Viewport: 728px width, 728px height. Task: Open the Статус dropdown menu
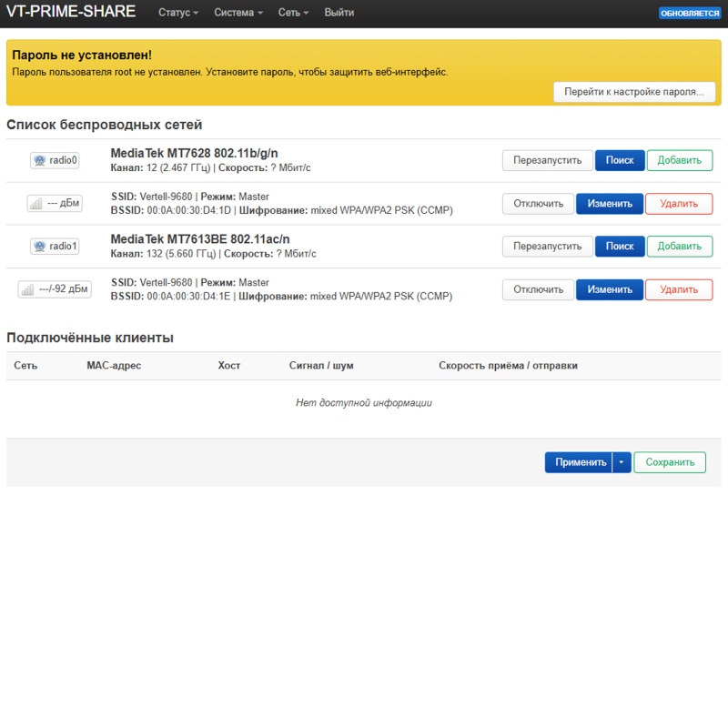tap(178, 13)
